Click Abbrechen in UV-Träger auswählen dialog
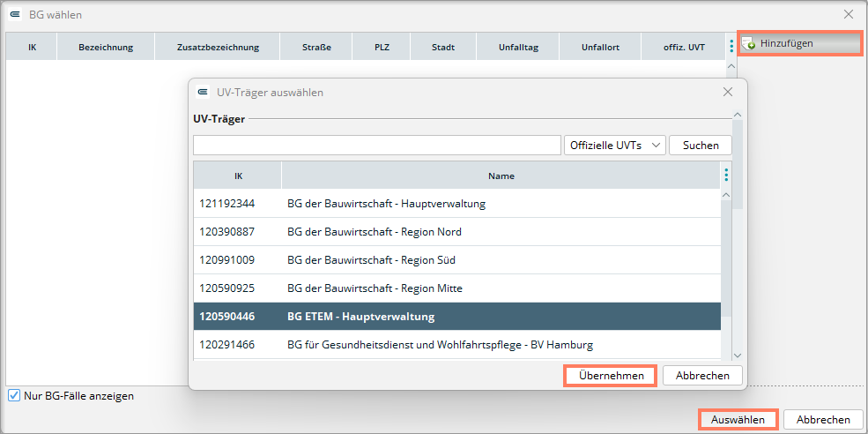This screenshot has width=868, height=434. click(702, 375)
